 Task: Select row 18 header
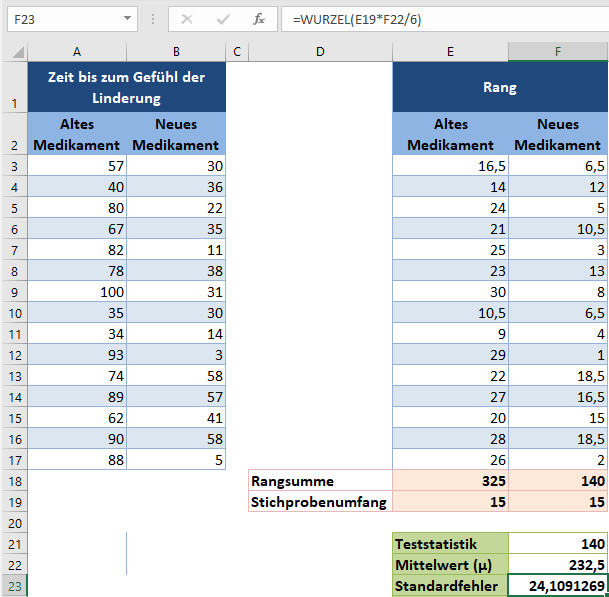pos(14,481)
